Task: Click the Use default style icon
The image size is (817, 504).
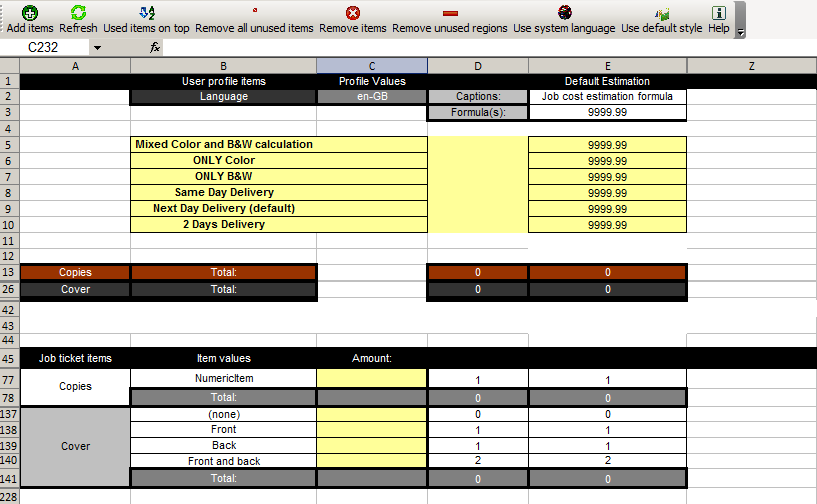Action: [x=661, y=12]
